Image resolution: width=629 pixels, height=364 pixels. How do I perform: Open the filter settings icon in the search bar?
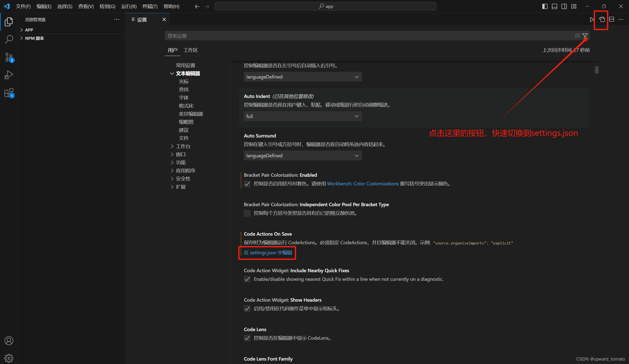tap(585, 35)
